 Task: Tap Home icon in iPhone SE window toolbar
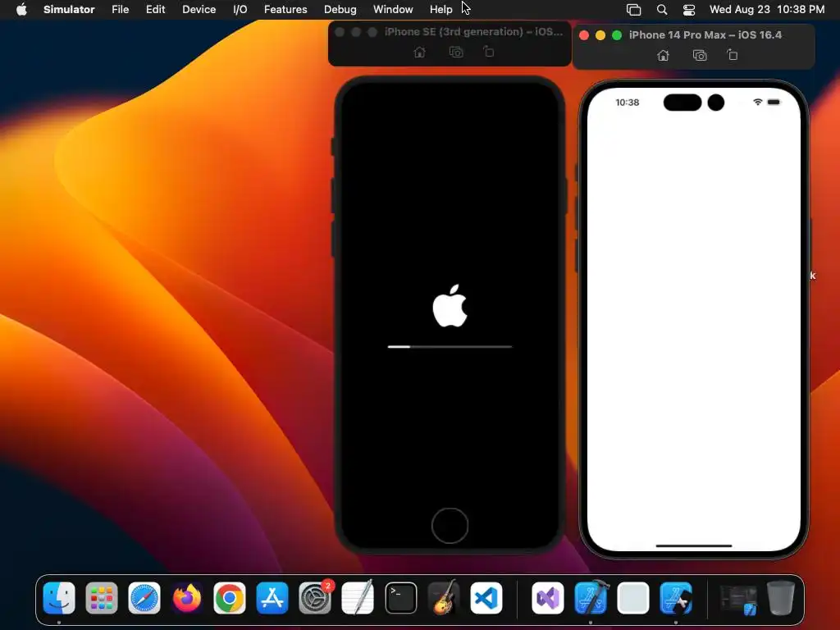coord(419,52)
